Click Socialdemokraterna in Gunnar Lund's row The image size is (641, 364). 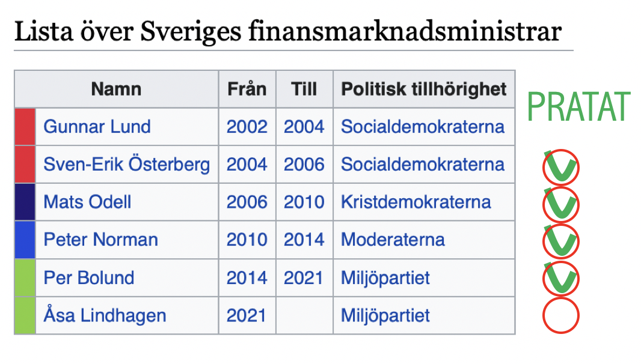tap(423, 127)
